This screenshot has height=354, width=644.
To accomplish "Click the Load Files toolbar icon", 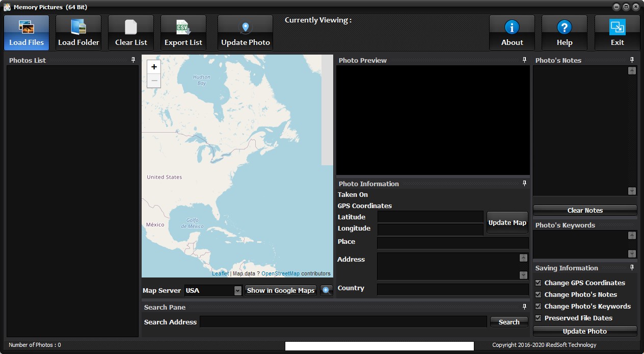I will pos(26,33).
